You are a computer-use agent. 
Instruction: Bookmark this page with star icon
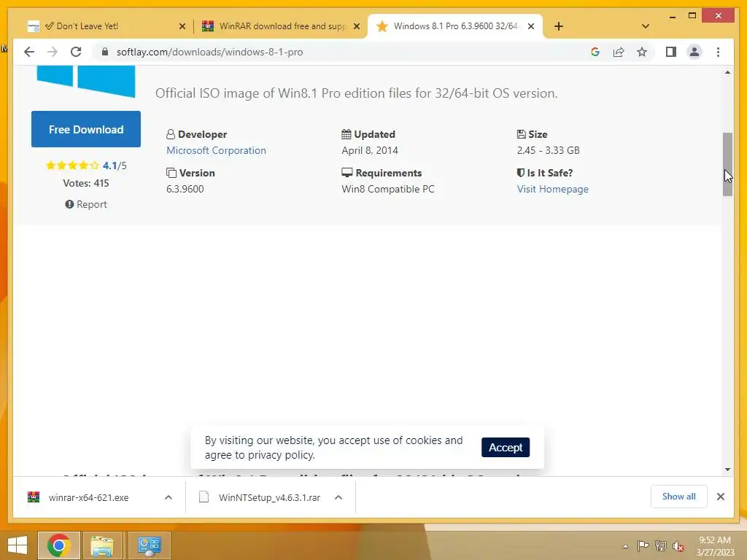pyautogui.click(x=642, y=52)
